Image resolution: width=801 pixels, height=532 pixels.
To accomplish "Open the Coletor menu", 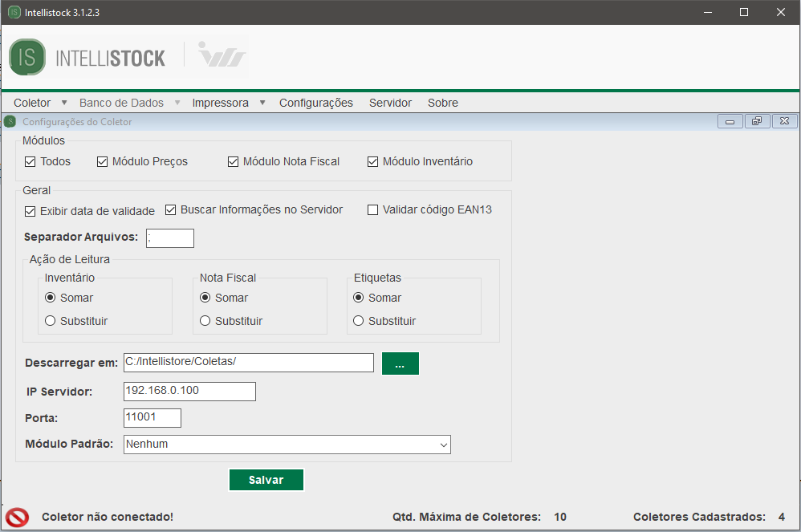I will click(x=32, y=103).
